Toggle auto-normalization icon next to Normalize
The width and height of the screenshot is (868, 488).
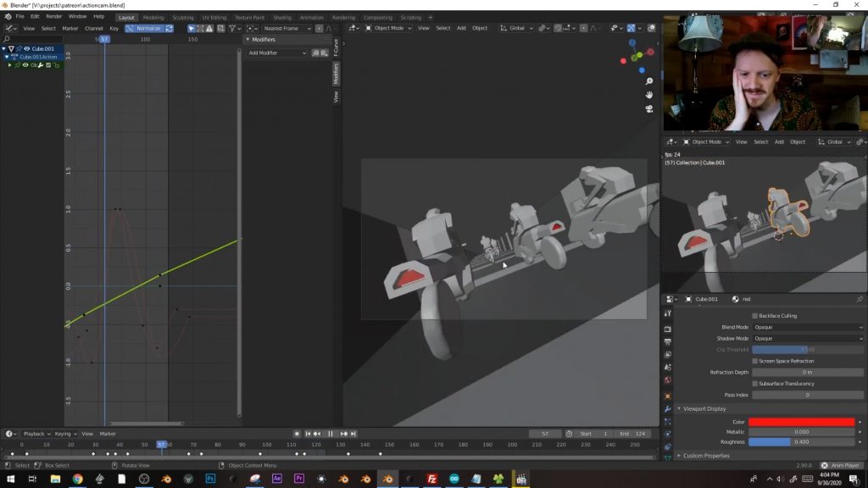pos(170,28)
